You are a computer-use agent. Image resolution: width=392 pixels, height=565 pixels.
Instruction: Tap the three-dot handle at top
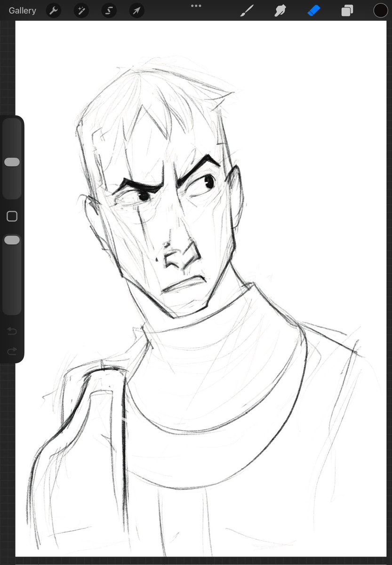[x=196, y=6]
